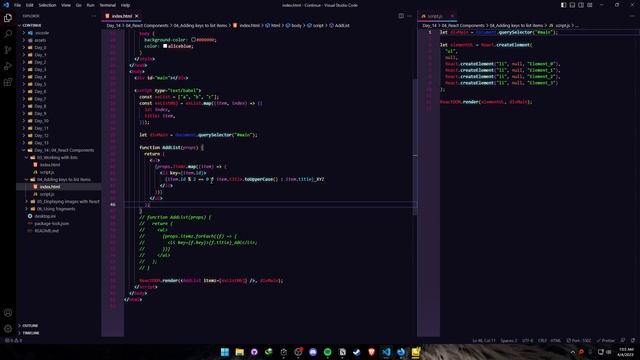Open the Run menu
640x360 pixels.
[91, 5]
